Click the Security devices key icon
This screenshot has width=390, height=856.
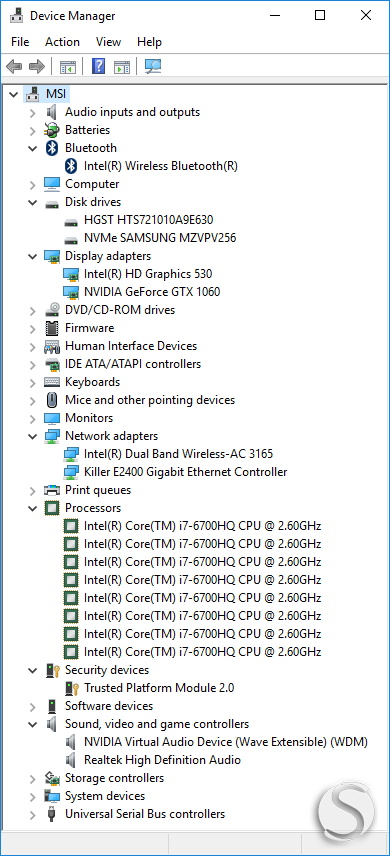coord(52,670)
